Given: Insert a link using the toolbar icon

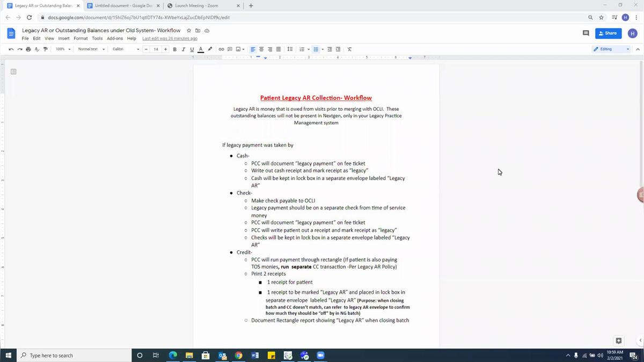Looking at the screenshot, I should pyautogui.click(x=221, y=49).
